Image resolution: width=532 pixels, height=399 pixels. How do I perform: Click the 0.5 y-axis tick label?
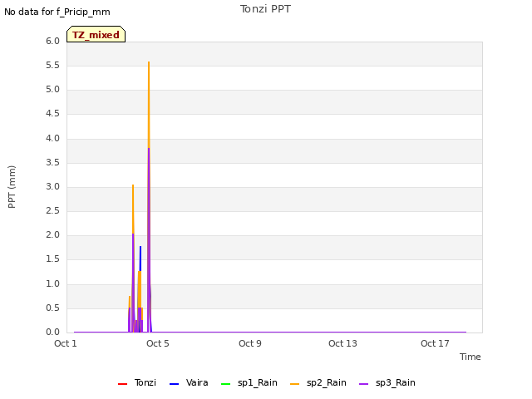52,308
